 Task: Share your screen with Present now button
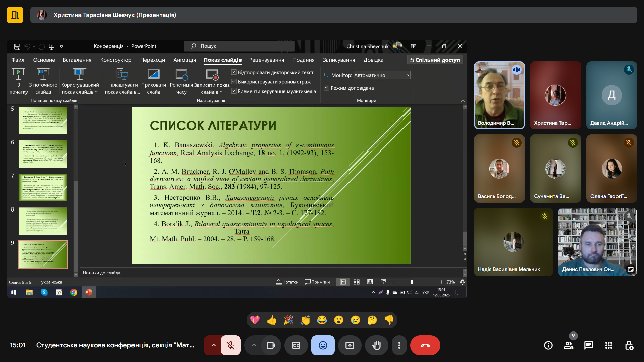point(350,345)
